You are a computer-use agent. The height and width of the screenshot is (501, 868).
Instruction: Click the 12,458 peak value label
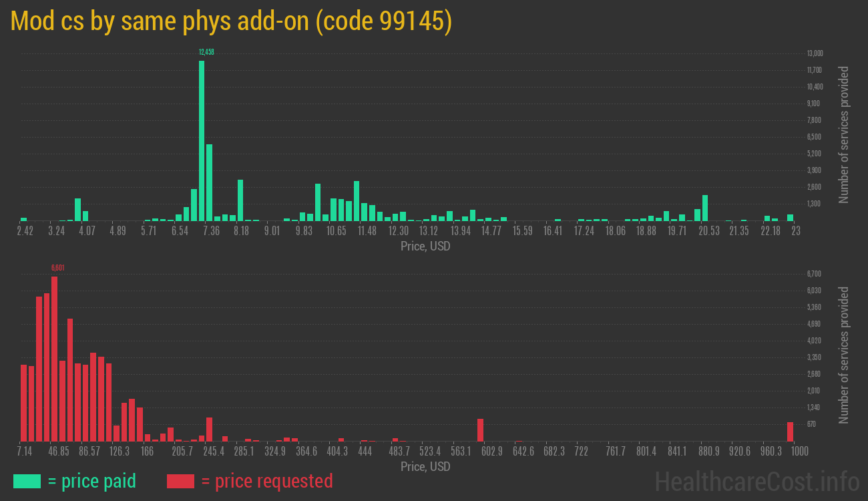[x=206, y=52]
